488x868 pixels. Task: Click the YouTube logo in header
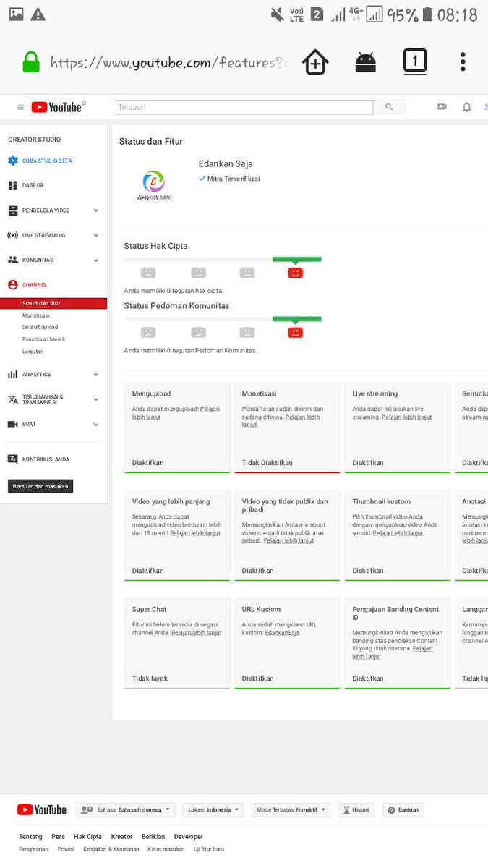pos(57,107)
